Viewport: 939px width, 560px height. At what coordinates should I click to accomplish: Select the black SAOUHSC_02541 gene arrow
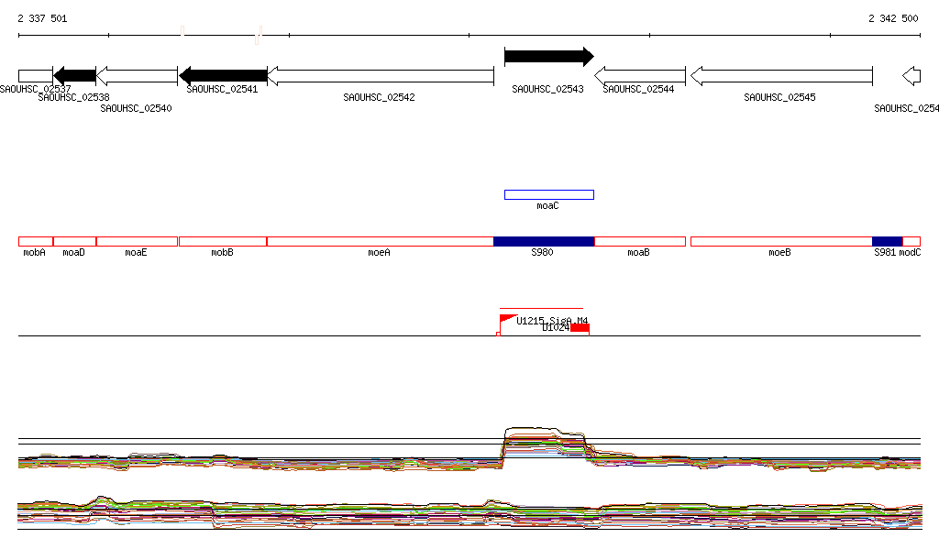223,75
